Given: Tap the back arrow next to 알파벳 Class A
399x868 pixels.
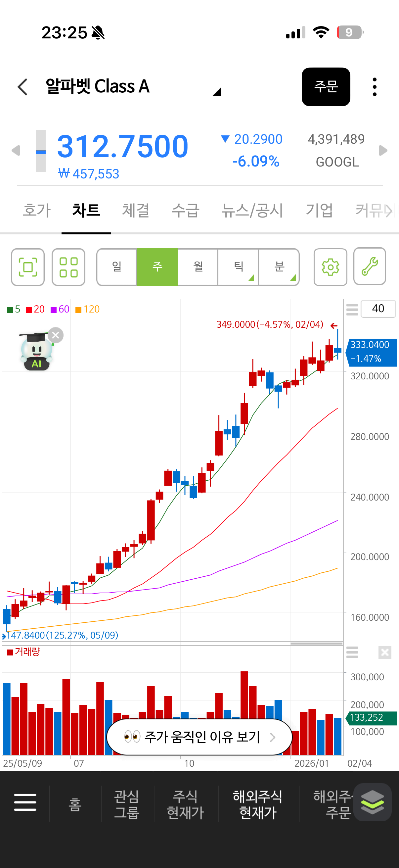Looking at the screenshot, I should (22, 87).
